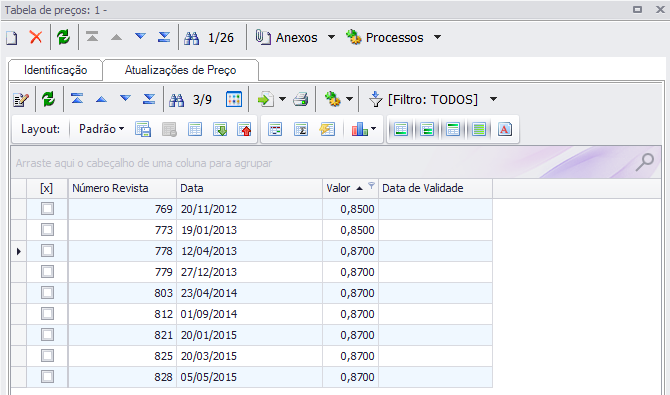Check the box for revista 825

point(47,355)
